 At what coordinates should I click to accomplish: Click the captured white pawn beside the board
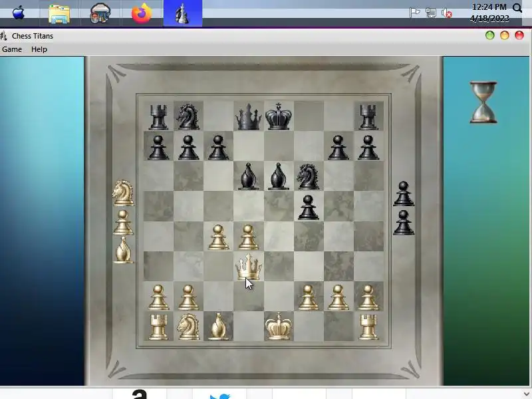tap(123, 222)
